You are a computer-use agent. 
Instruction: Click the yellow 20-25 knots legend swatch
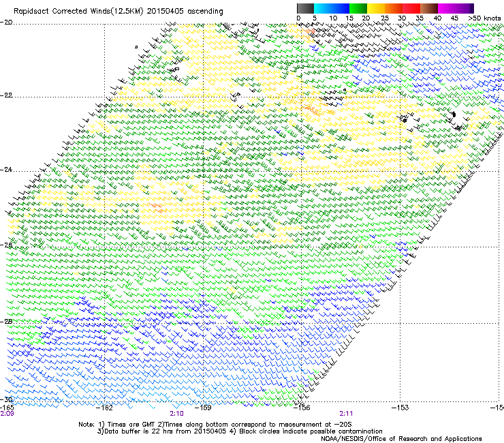[376, 8]
